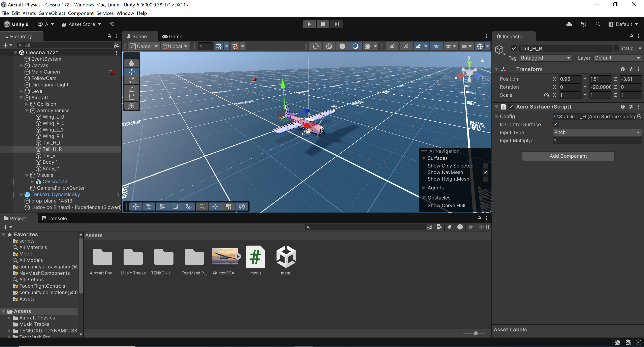This screenshot has height=347, width=644.
Task: Click the Debug draw mode wireframe icon
Action: coord(316,46)
